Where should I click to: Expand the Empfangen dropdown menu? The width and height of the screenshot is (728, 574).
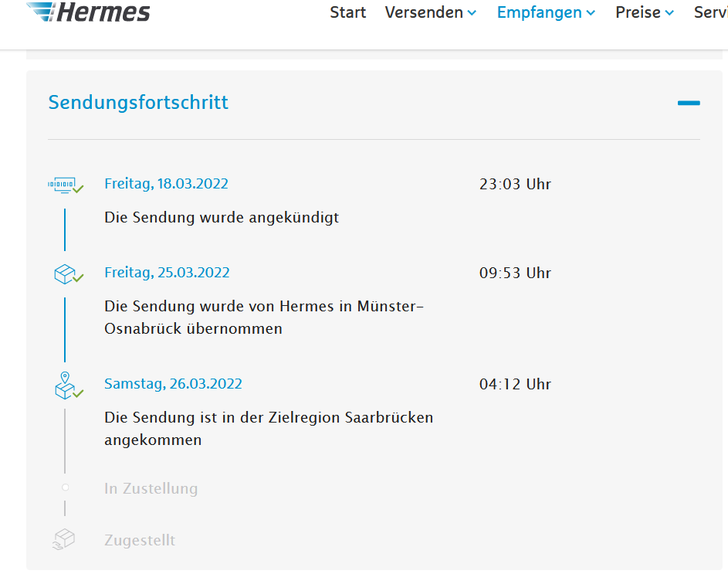pyautogui.click(x=546, y=12)
